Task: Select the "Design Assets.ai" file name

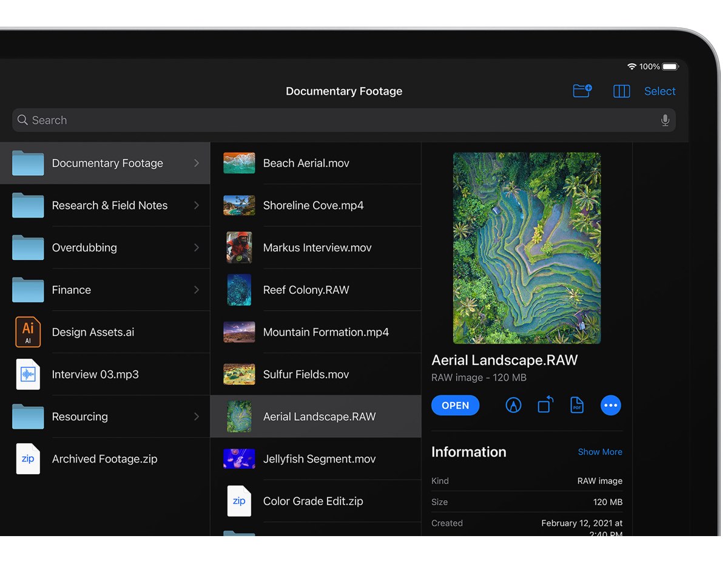Action: tap(93, 332)
